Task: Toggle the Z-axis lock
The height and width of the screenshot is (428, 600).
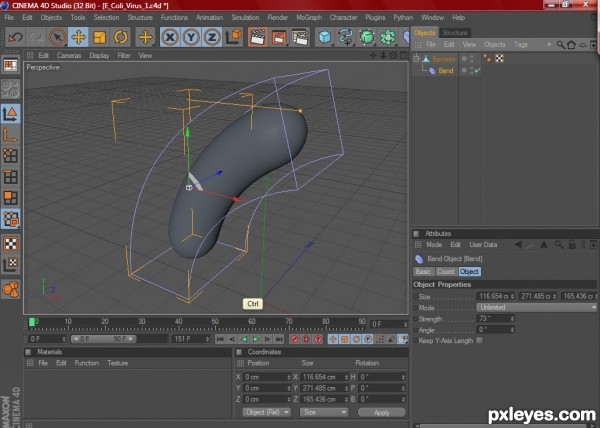Action: coord(212,37)
